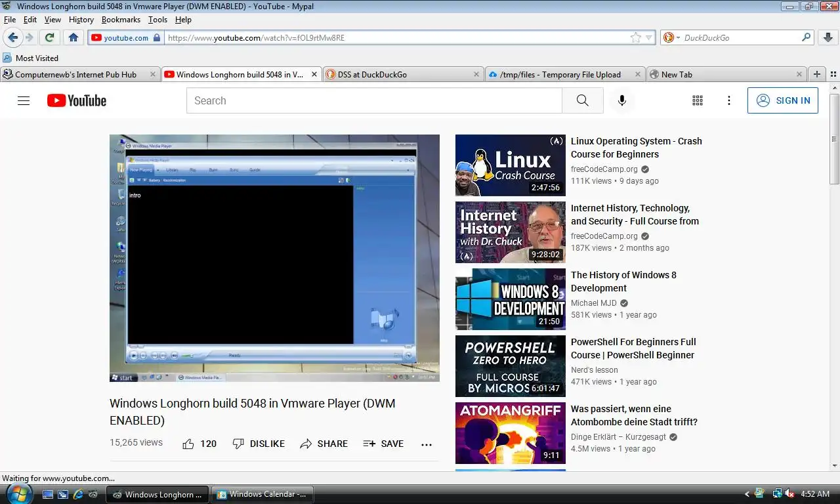Open the Michael MJD channel link
Image resolution: width=840 pixels, height=504 pixels.
[594, 303]
